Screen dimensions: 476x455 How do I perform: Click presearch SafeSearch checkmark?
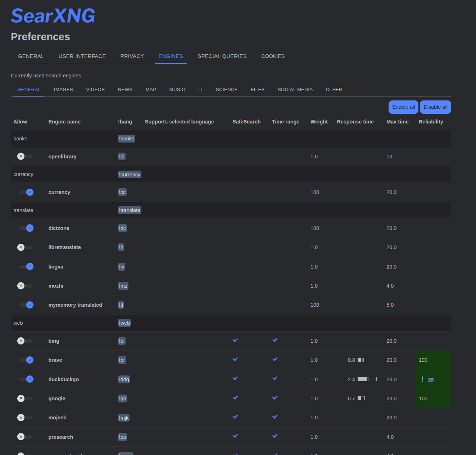pyautogui.click(x=235, y=436)
